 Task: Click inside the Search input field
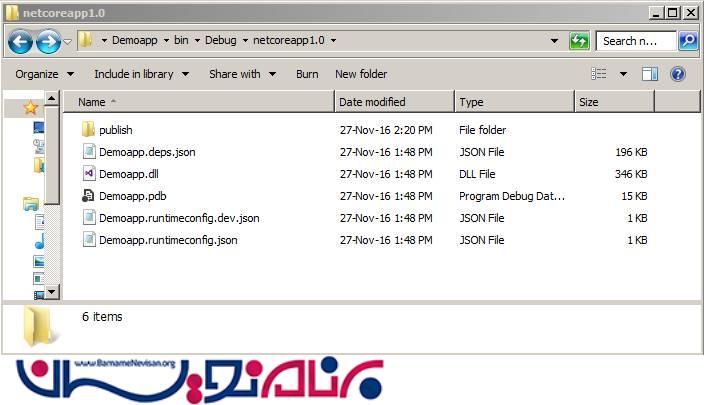(635, 41)
